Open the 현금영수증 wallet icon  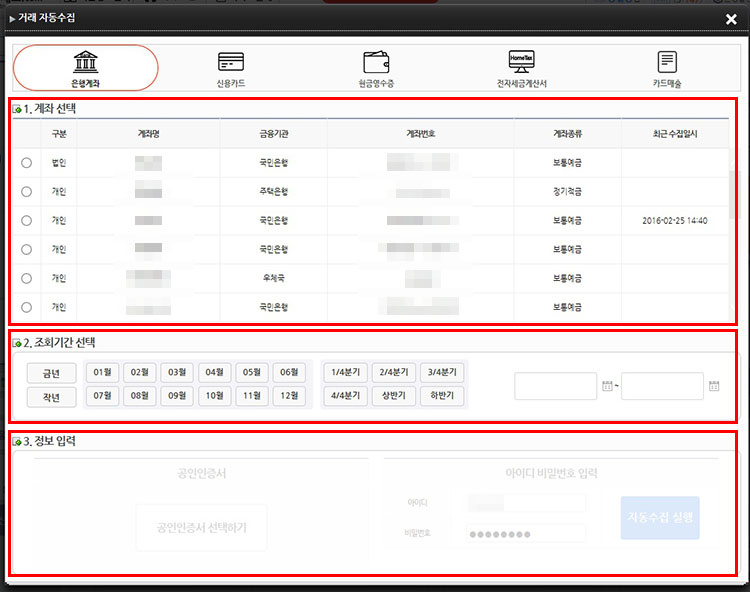376,62
